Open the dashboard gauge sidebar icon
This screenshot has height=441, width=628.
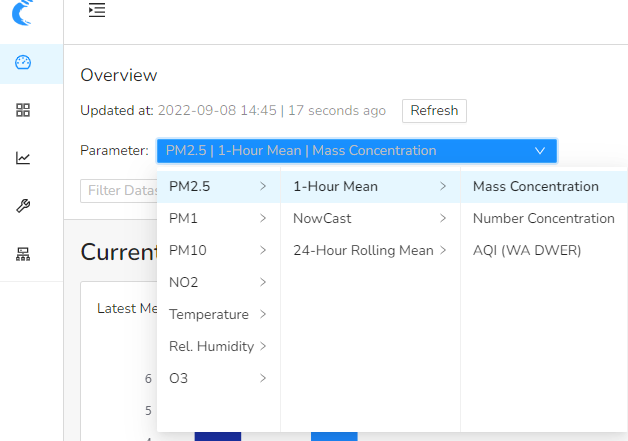pos(23,63)
